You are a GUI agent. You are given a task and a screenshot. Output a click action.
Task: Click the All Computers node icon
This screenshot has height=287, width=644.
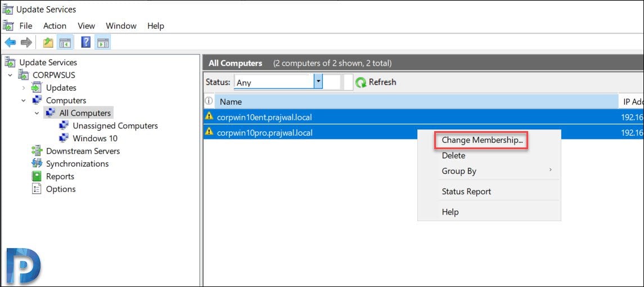[51, 113]
